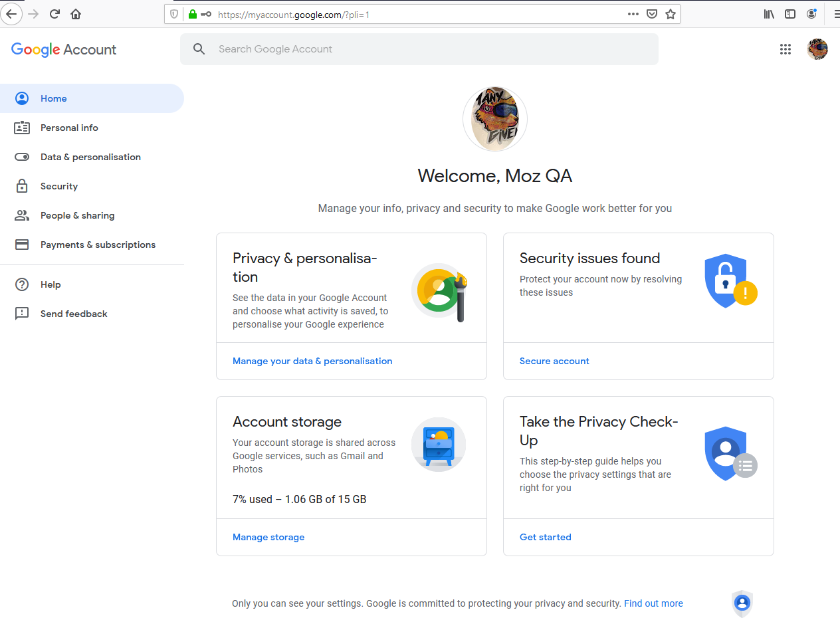Get started with the Privacy Check-Up
This screenshot has height=620, width=840.
[545, 536]
